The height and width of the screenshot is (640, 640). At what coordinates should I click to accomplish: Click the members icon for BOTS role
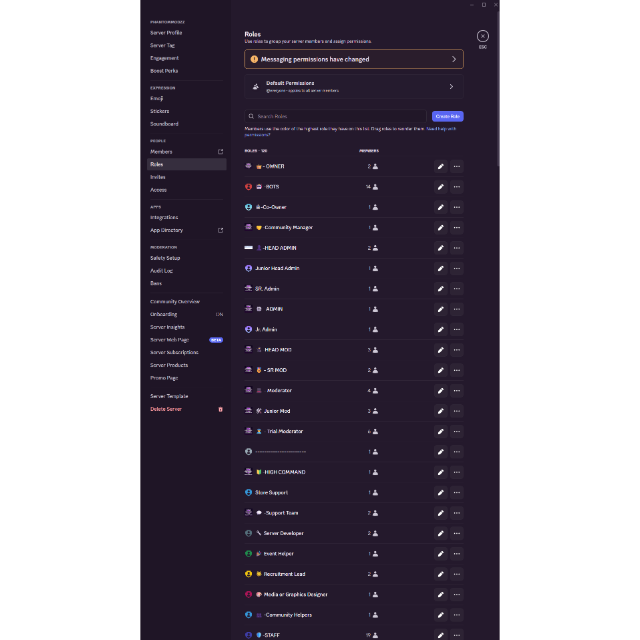click(375, 187)
